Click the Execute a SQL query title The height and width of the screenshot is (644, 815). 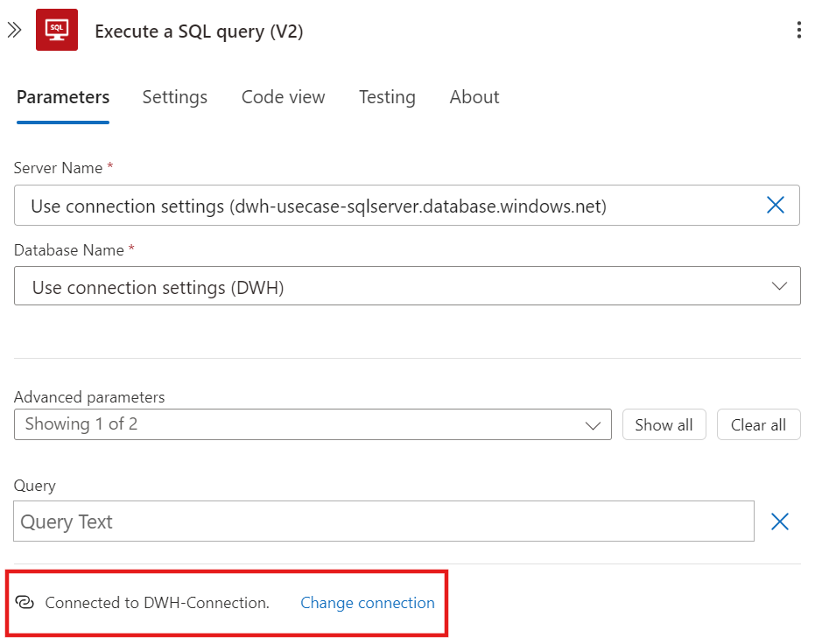point(199,31)
